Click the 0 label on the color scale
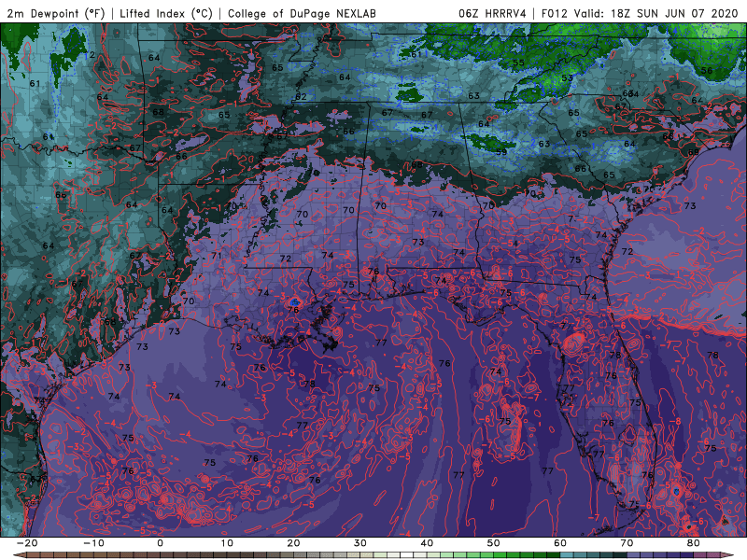Image resolution: width=747 pixels, height=560 pixels. (x=160, y=543)
